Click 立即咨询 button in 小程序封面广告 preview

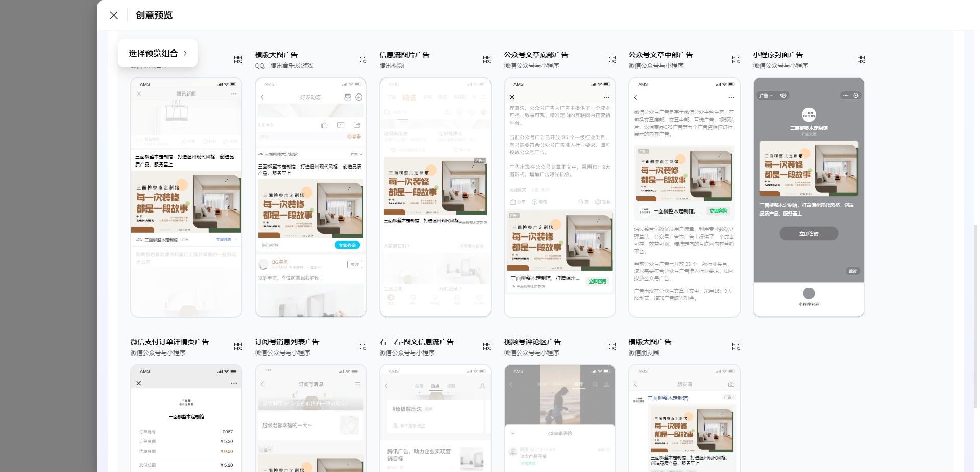coord(808,234)
